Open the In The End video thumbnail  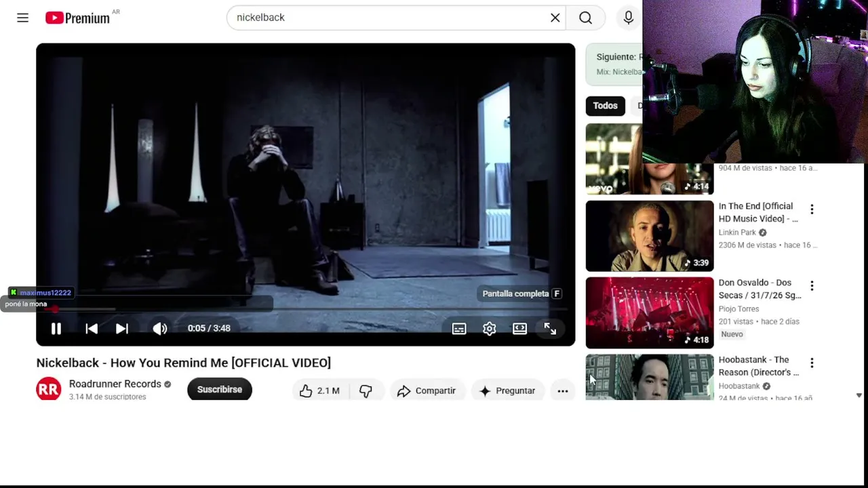click(650, 236)
